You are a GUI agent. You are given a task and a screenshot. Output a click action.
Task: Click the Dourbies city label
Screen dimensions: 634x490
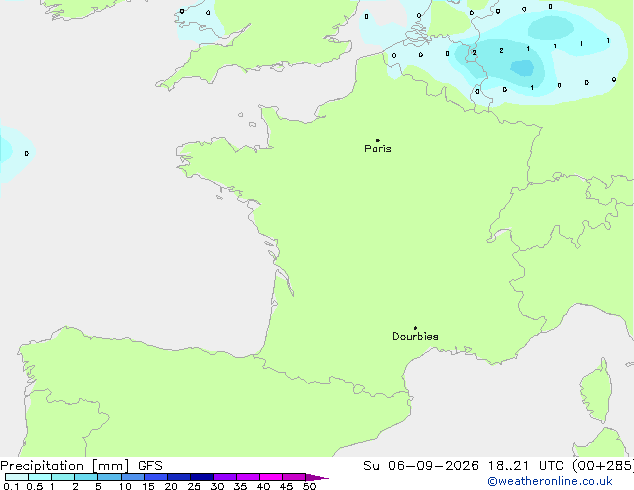tap(415, 336)
